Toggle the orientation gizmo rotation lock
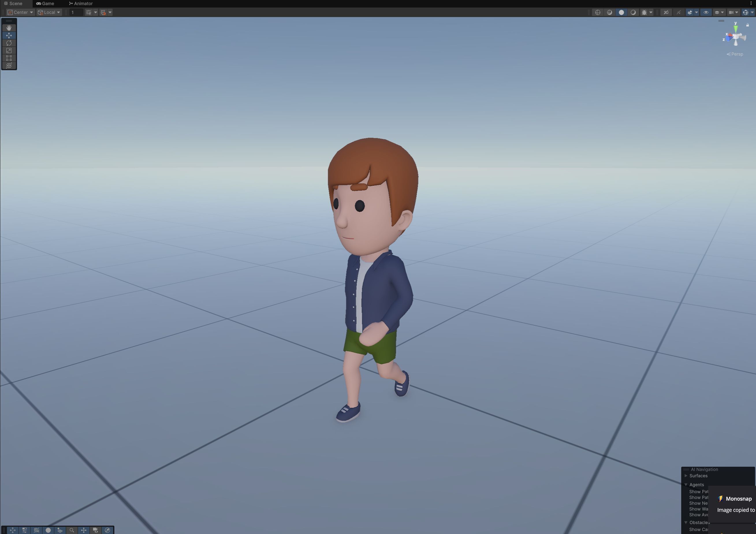Viewport: 756px width, 534px height. click(x=748, y=25)
